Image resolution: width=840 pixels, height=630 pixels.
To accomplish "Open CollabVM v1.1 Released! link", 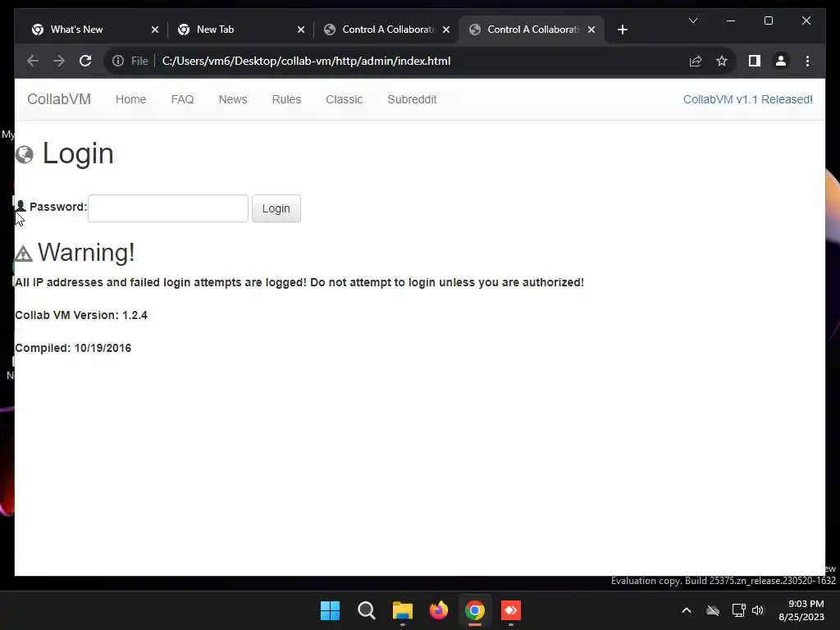I will click(748, 99).
